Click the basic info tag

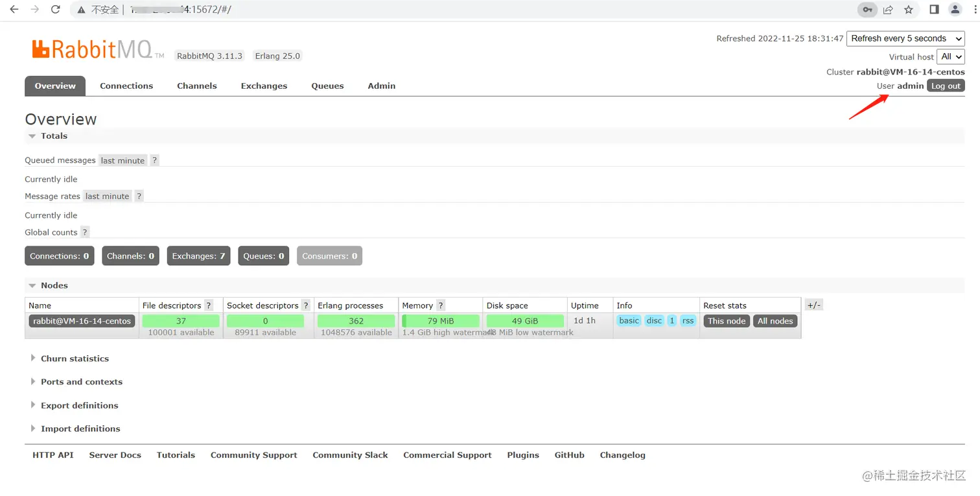(x=629, y=321)
